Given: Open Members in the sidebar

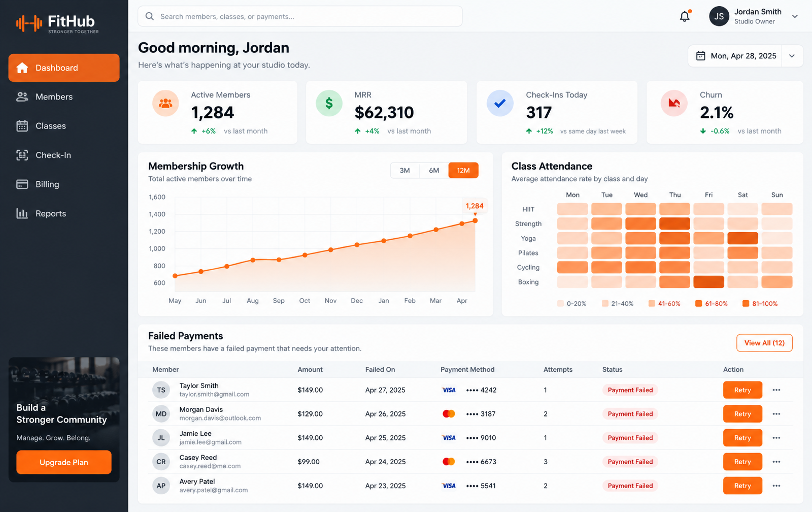Looking at the screenshot, I should click(64, 97).
